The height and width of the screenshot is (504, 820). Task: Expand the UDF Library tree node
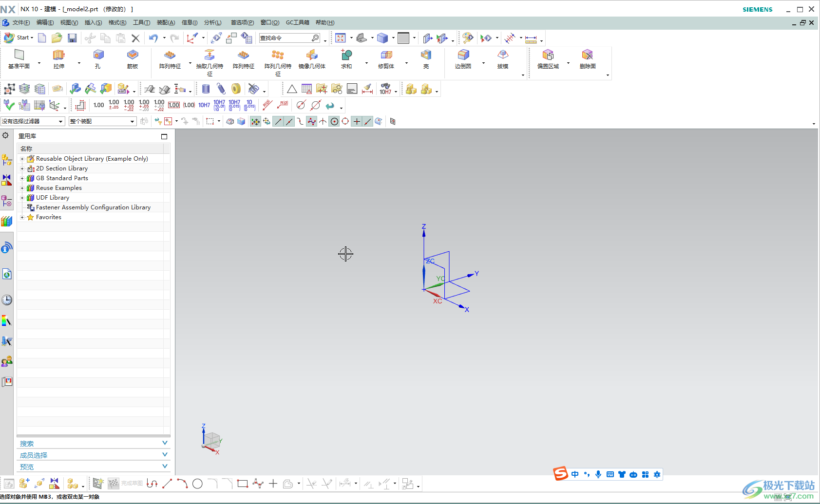click(x=22, y=198)
